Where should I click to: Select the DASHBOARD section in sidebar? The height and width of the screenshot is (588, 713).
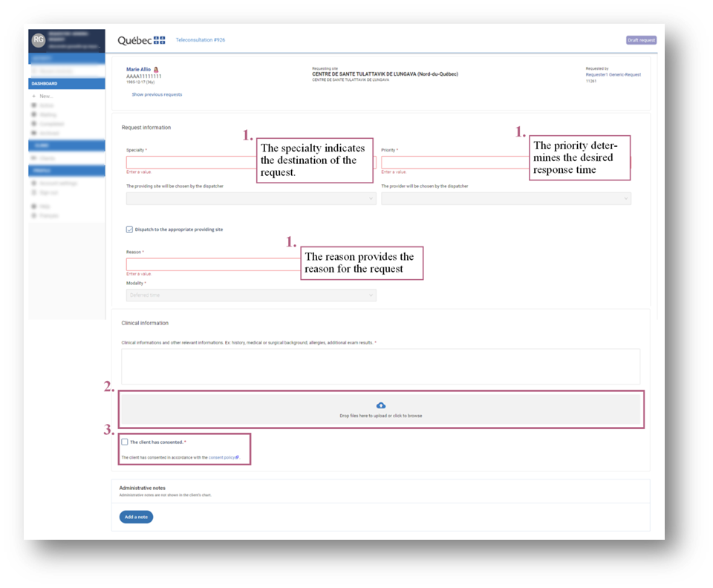66,84
